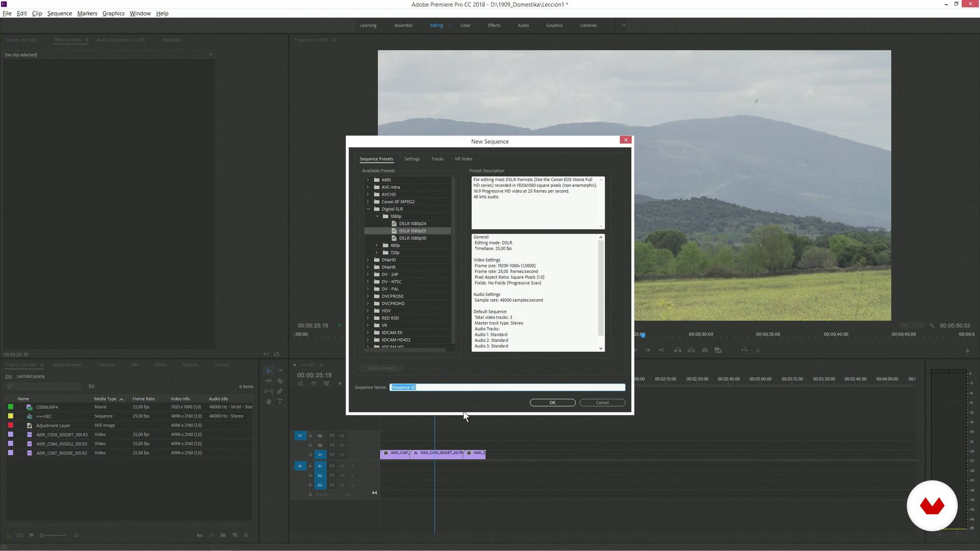Open the Sequence menu
Viewport: 980px width, 551px height.
59,13
